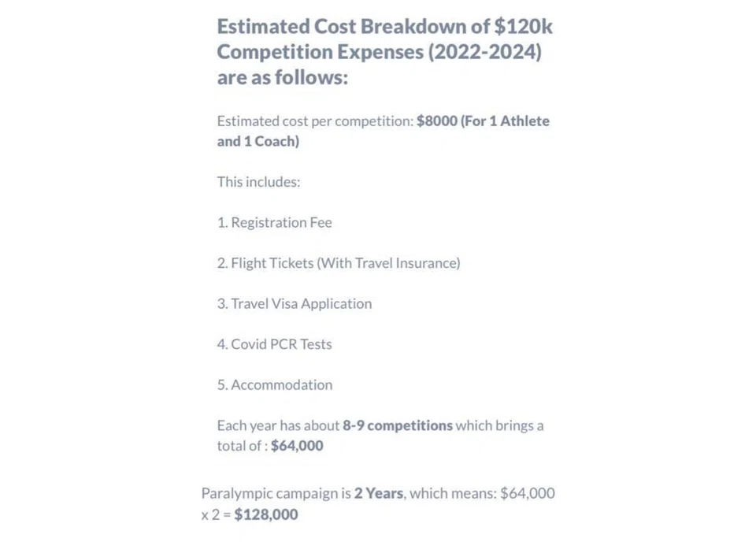Select the "5. Accommodation" list item
The width and height of the screenshot is (756, 542).
click(x=275, y=384)
